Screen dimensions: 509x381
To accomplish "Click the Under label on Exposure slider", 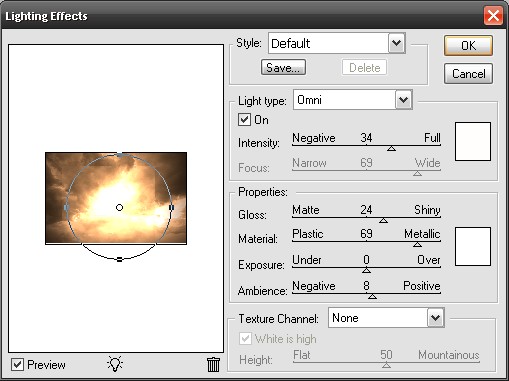I will click(307, 260).
